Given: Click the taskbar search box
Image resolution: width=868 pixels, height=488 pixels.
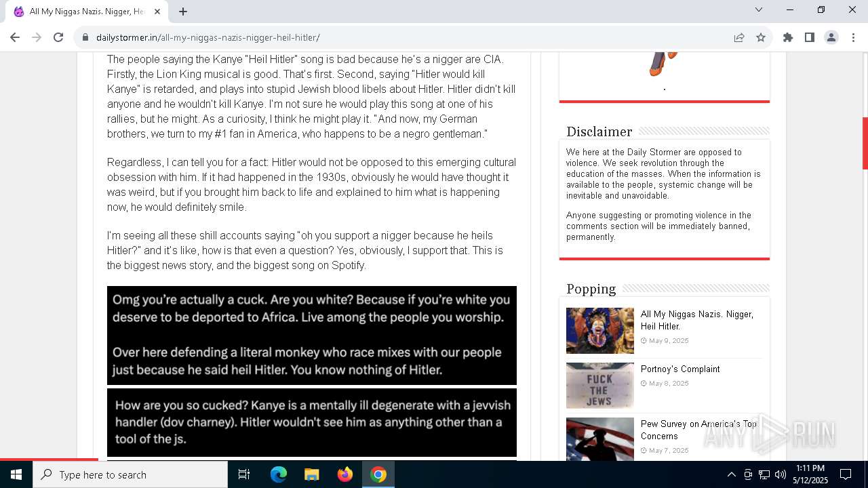Looking at the screenshot, I should point(130,474).
